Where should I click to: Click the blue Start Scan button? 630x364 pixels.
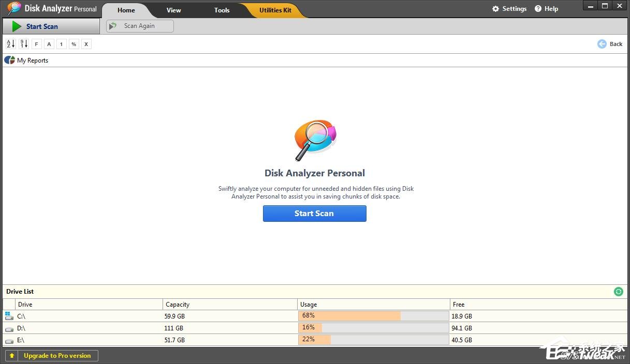[x=314, y=214]
